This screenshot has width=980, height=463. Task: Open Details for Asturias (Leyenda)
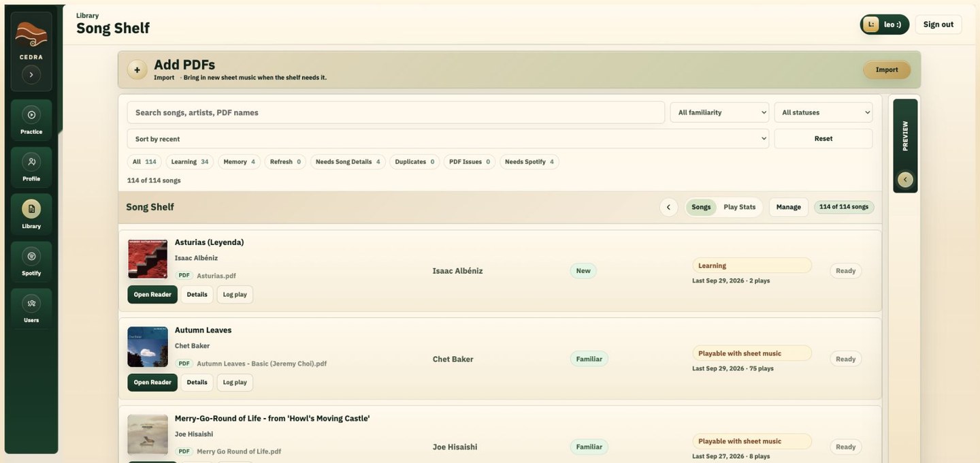tap(197, 295)
